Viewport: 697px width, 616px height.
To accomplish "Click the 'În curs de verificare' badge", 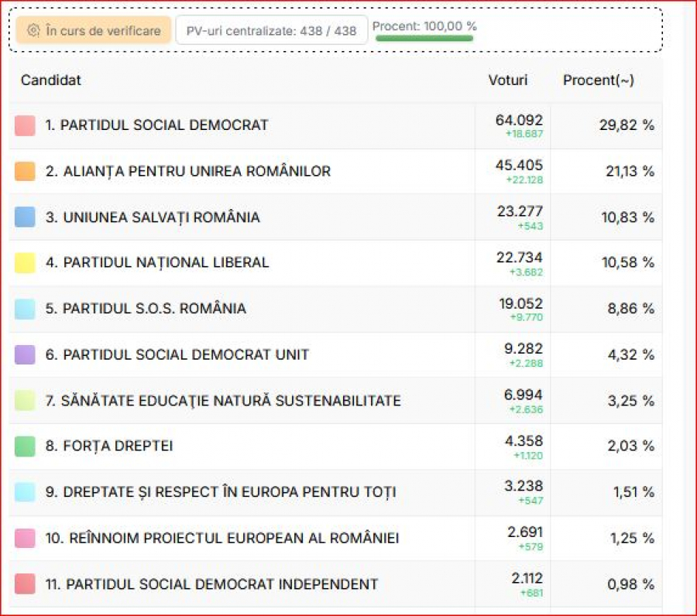I will [94, 30].
